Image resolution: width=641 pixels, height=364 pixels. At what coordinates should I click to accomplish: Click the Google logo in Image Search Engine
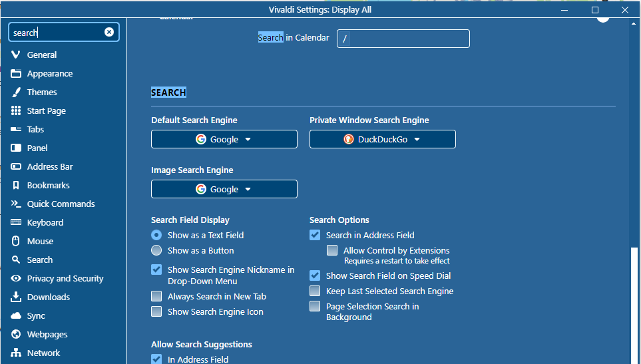click(x=201, y=189)
